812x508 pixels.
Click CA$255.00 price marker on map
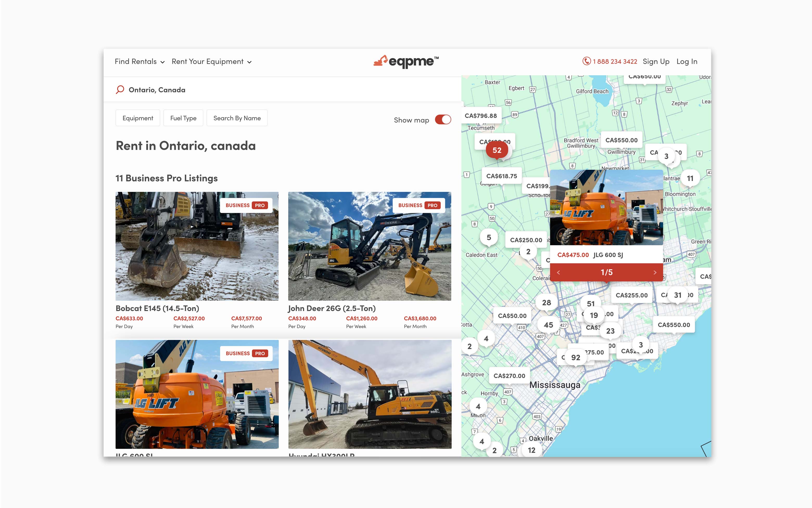[631, 295]
